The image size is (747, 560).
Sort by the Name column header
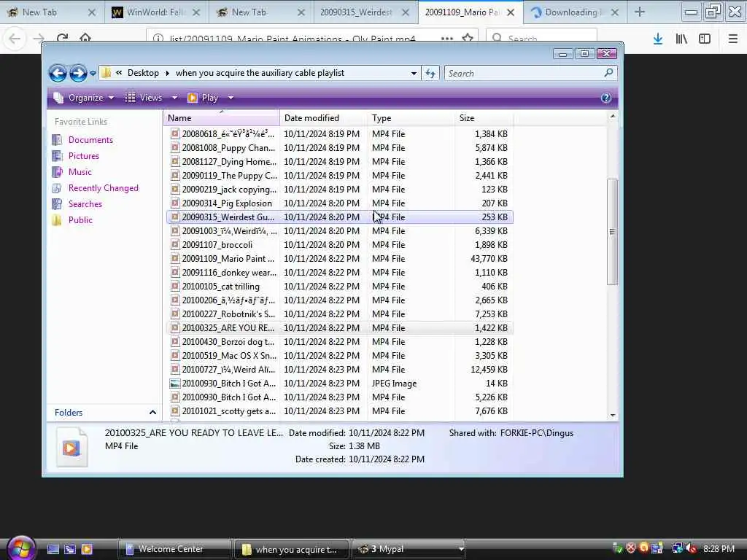coord(222,117)
